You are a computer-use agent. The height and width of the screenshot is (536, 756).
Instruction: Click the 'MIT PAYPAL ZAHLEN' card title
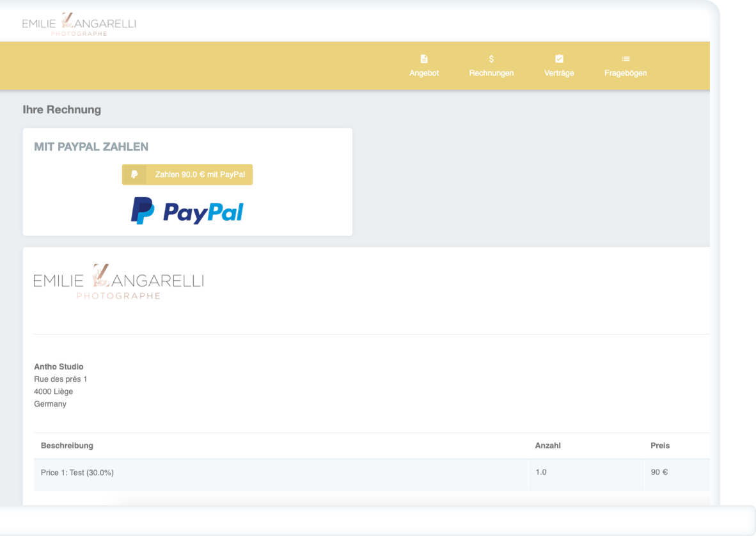pos(91,147)
